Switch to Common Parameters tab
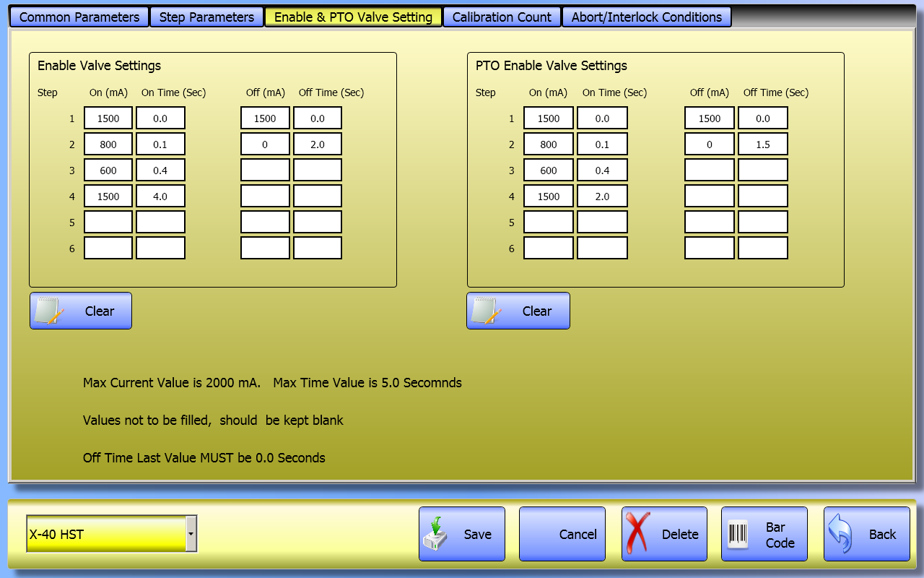 click(79, 17)
